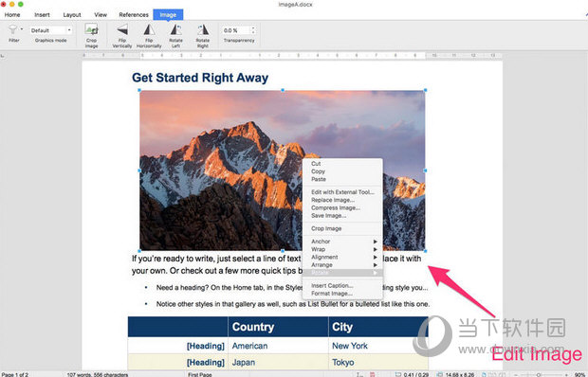Click the top-left image resize handle
The image size is (588, 377).
[139, 90]
